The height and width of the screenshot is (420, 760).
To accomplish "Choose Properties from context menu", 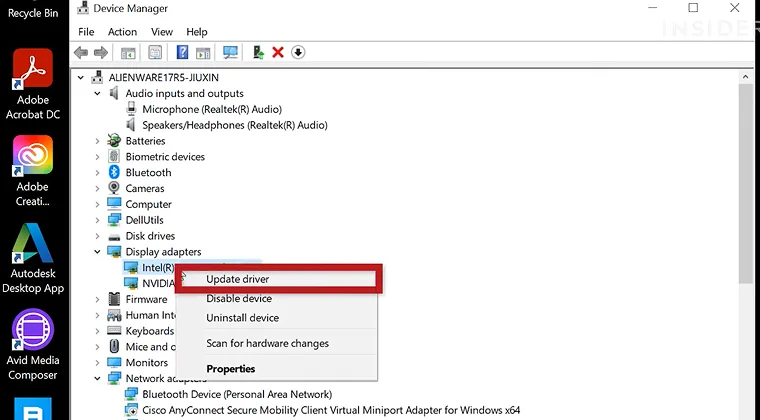I will tap(276, 369).
